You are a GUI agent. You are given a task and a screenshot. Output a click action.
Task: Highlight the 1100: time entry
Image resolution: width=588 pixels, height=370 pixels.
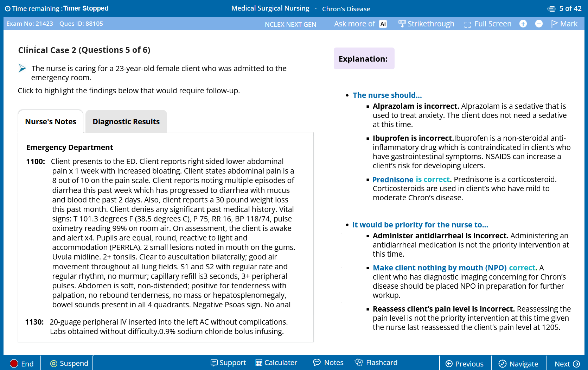tap(36, 162)
